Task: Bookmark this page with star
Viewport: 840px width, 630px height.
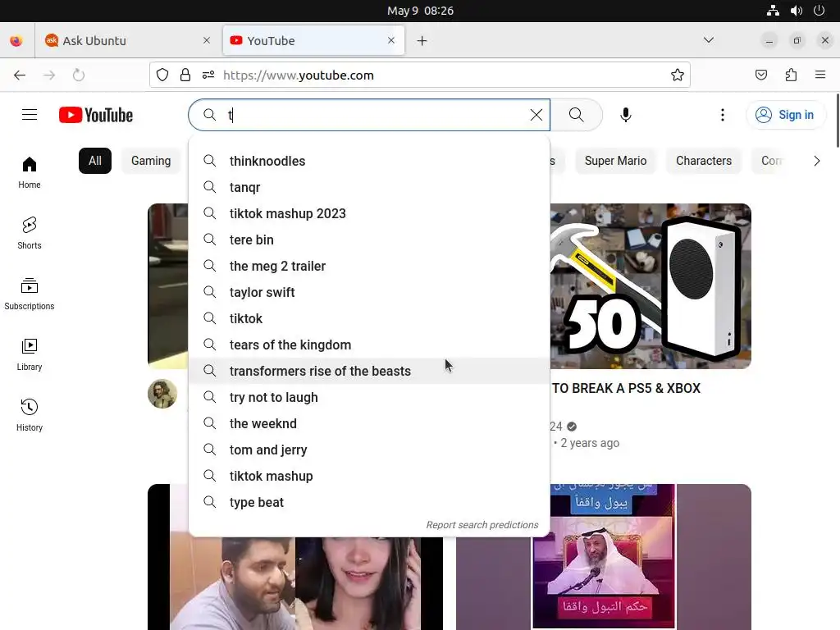Action: [x=677, y=75]
